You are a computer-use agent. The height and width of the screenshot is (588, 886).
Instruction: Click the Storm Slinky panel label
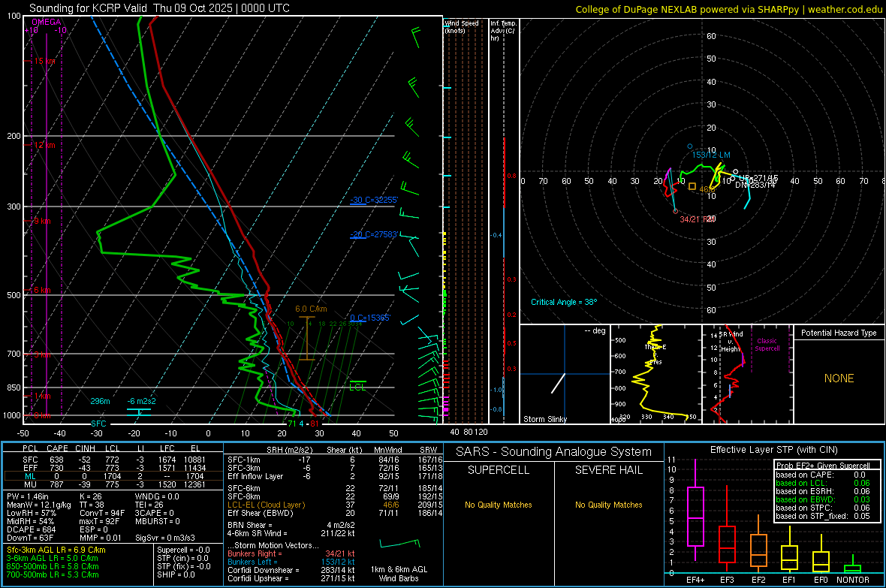coord(544,419)
